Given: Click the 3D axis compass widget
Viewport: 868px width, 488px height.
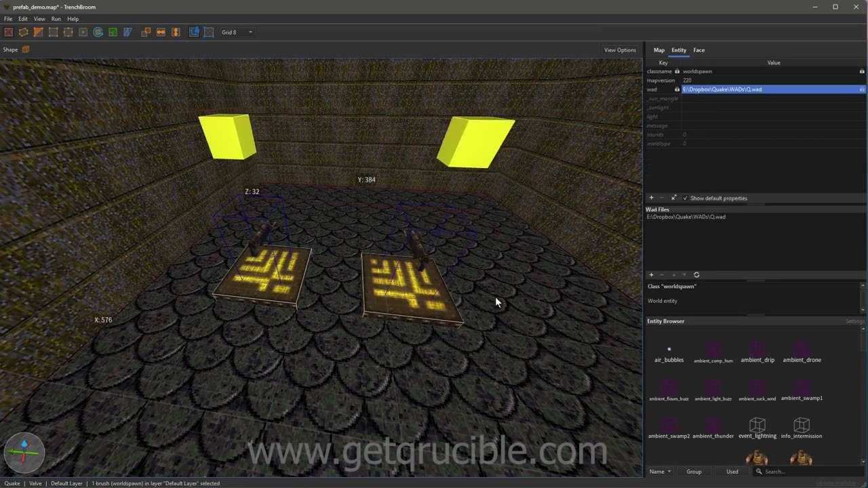Looking at the screenshot, I should coord(24,452).
